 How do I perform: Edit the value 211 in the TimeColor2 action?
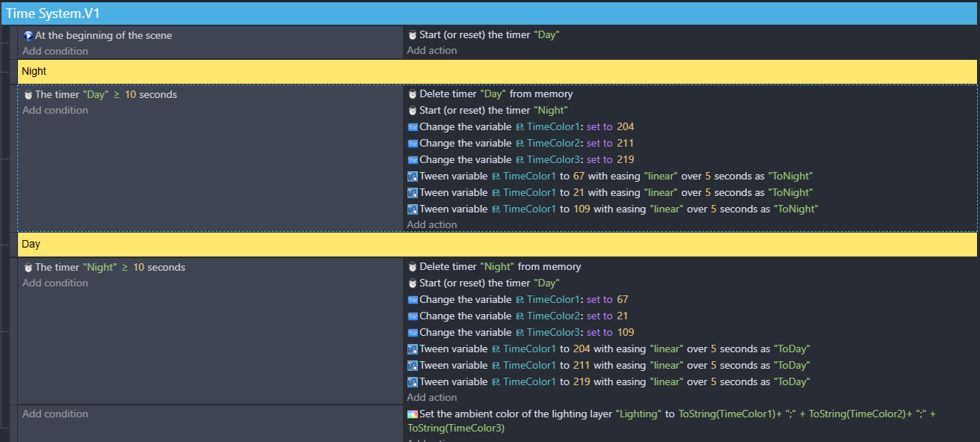pos(626,144)
